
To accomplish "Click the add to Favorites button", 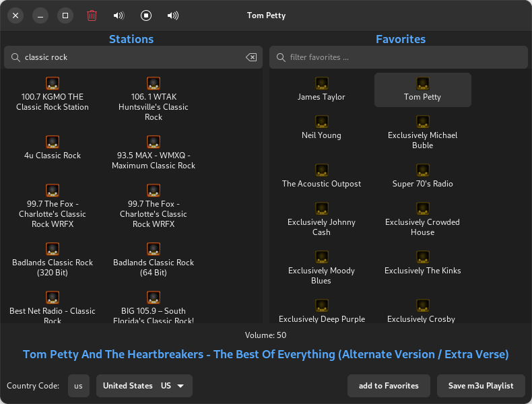I will pos(389,386).
